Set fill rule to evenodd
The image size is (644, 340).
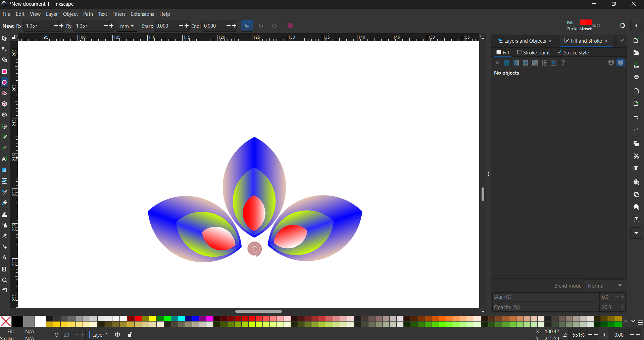(611, 63)
